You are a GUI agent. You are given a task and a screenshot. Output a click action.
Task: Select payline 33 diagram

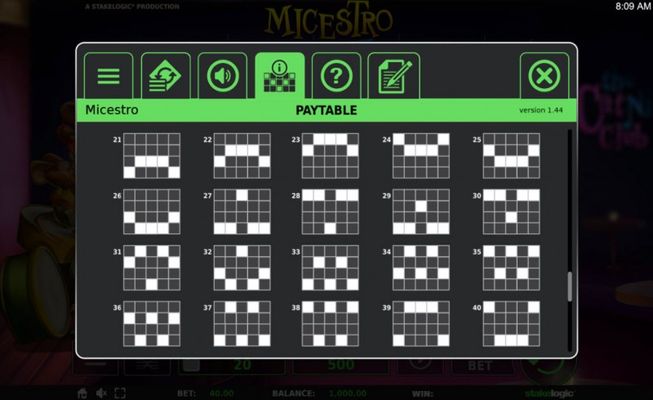point(330,268)
